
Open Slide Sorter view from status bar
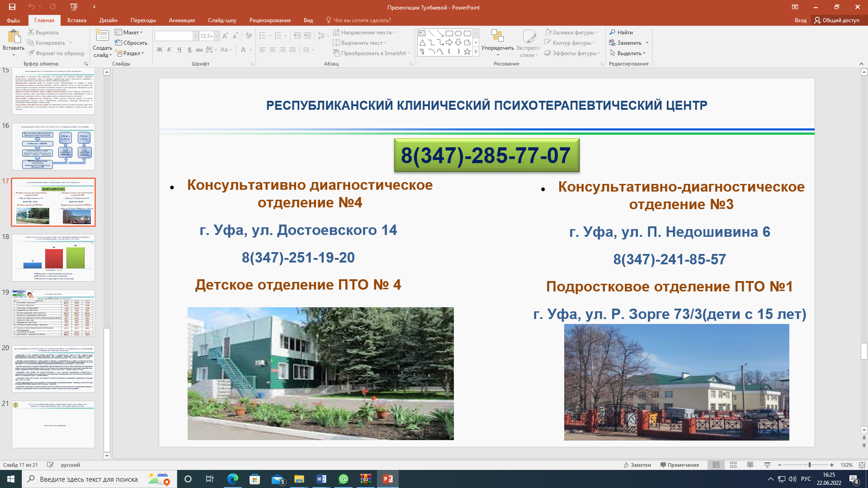[733, 465]
